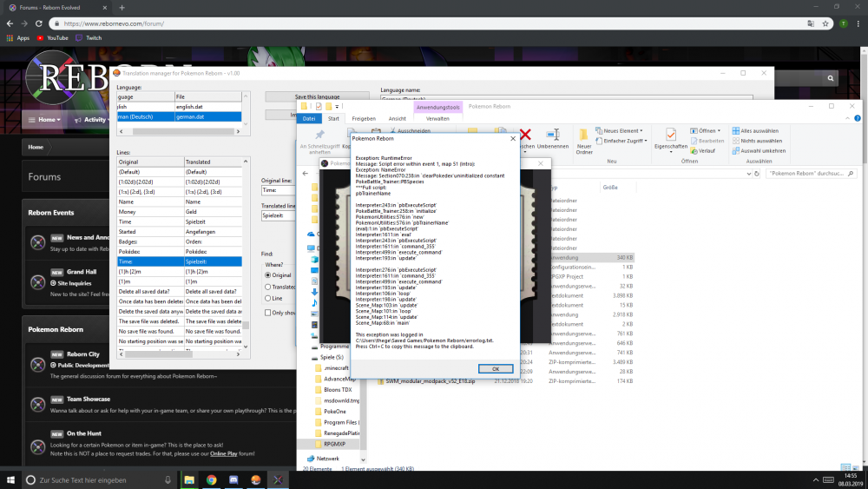Screen dimensions: 868x489
Task: Click the Language name input field
Action: tap(566, 98)
